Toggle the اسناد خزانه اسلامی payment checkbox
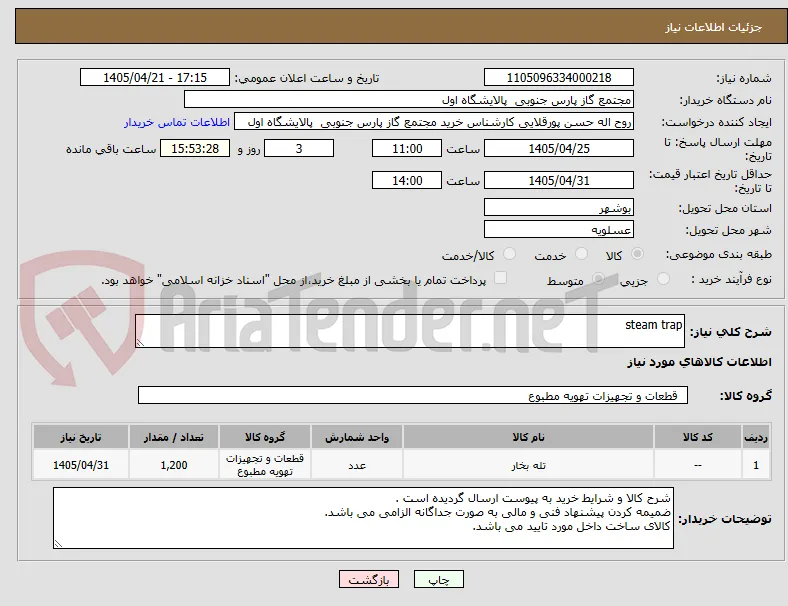This screenshot has width=788, height=606. point(501,278)
